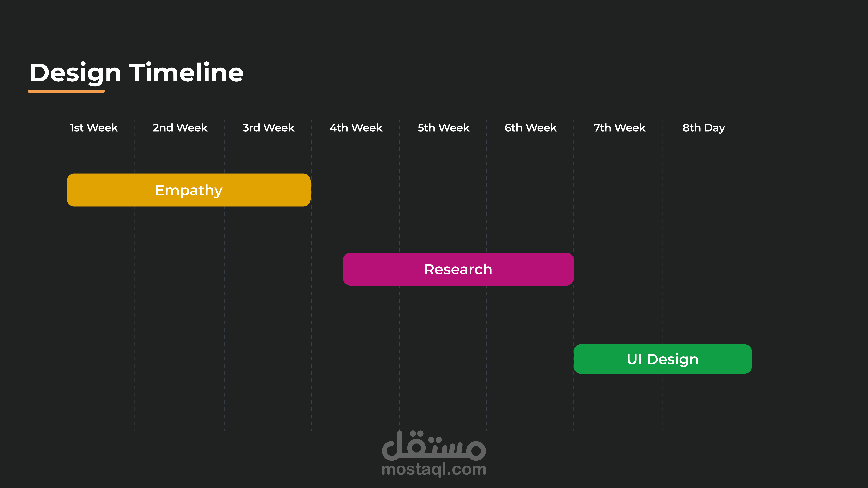Open the mostaql.com watermark text
This screenshot has width=868, height=488.
coord(434,469)
